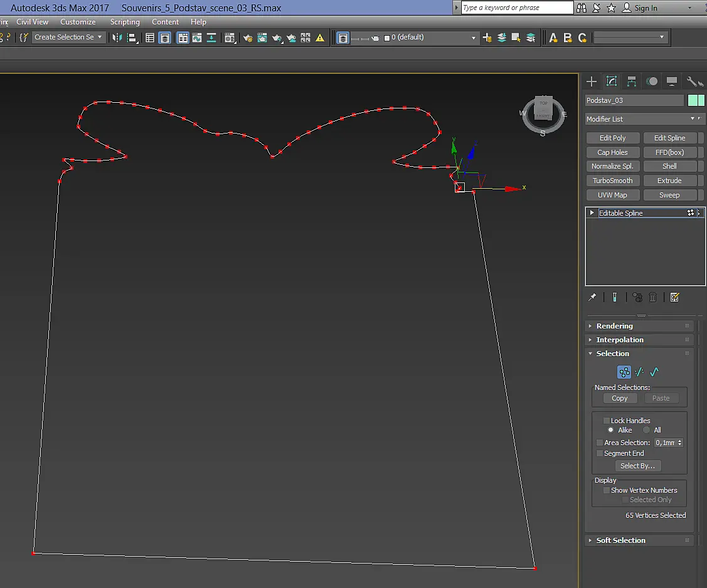
Task: Click the Mirror tool icon
Action: 117,38
